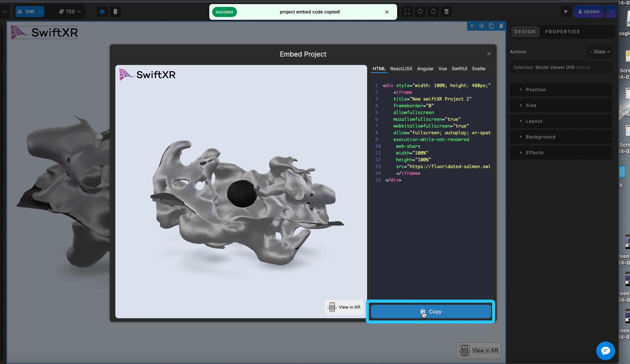The image size is (630, 364).
Task: Expand the Background section
Action: click(x=540, y=137)
